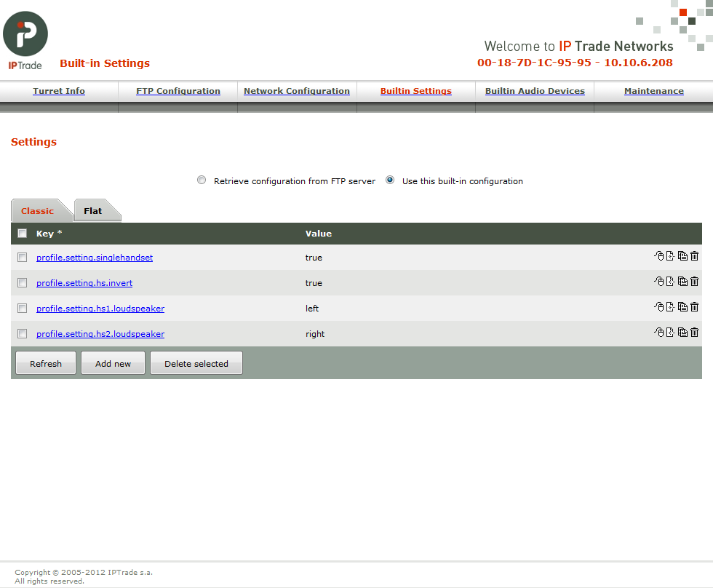Select Use this built-in configuration option
The width and height of the screenshot is (713, 588).
click(x=390, y=180)
